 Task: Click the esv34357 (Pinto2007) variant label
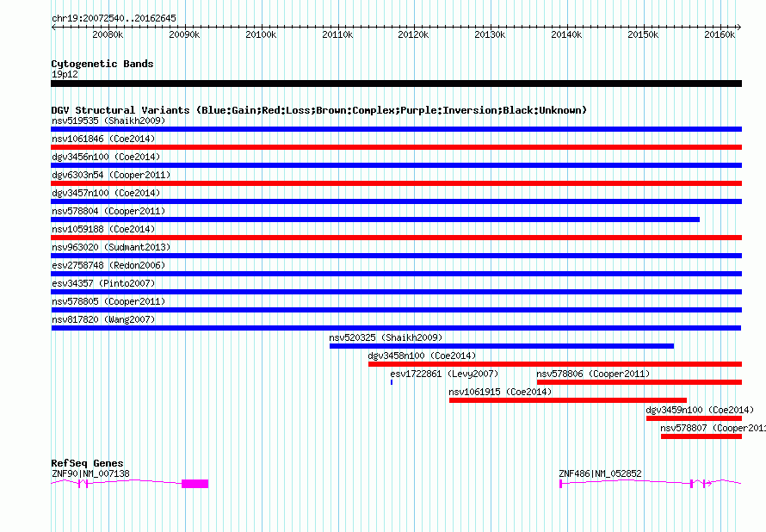(x=103, y=283)
